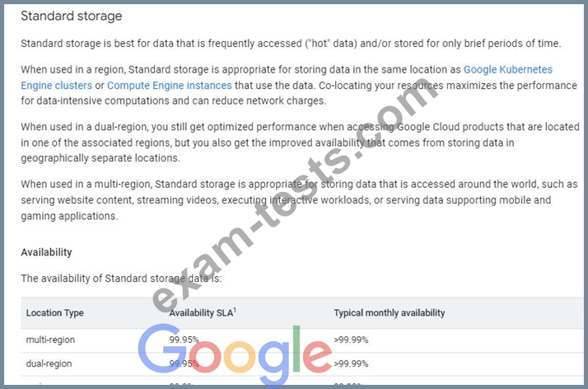Click the Availability subheading

tap(46, 252)
